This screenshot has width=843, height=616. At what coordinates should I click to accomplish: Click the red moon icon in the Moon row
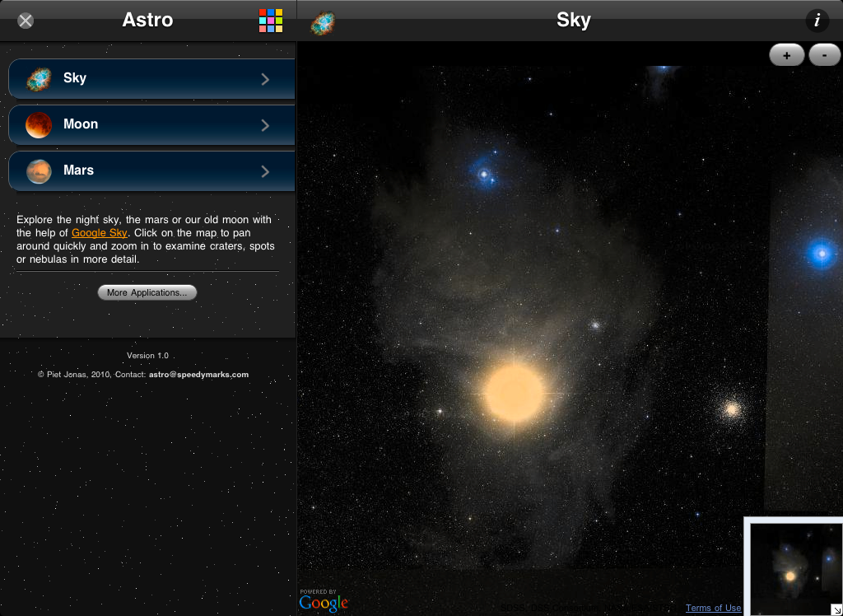coord(39,125)
